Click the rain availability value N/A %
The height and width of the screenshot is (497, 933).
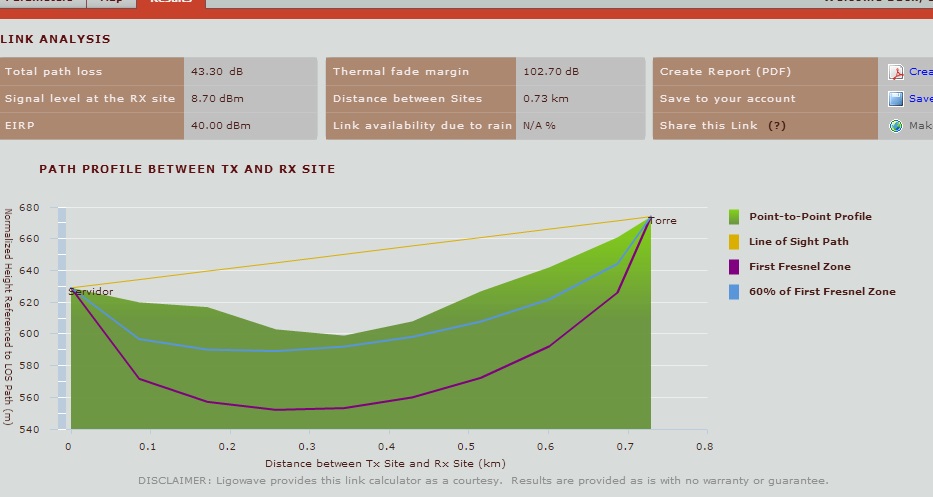(x=539, y=126)
